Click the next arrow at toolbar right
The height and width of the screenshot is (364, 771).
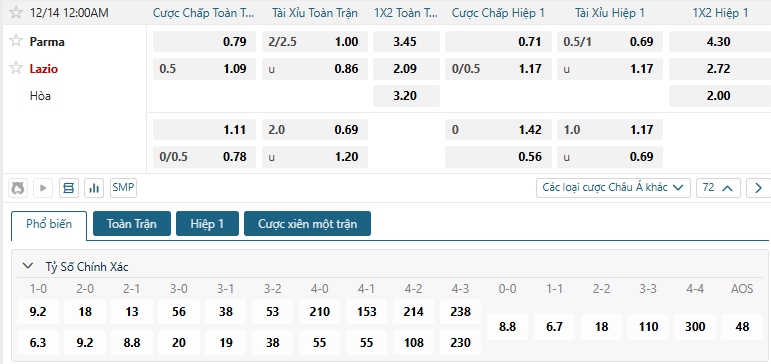tap(758, 188)
